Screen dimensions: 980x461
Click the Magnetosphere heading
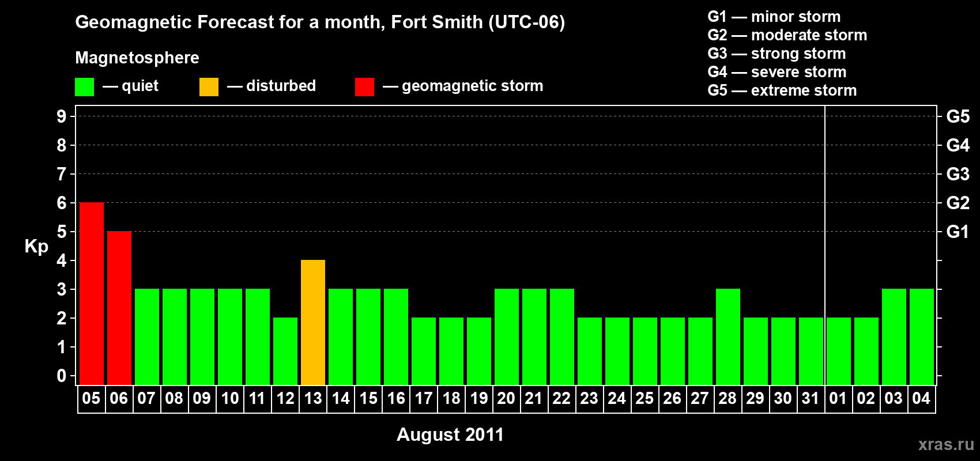pos(137,58)
